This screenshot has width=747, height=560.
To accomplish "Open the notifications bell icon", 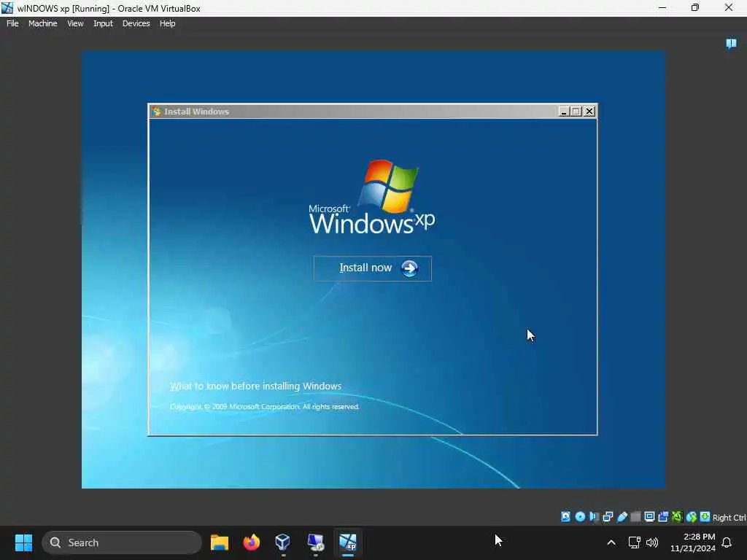I will coord(727,542).
